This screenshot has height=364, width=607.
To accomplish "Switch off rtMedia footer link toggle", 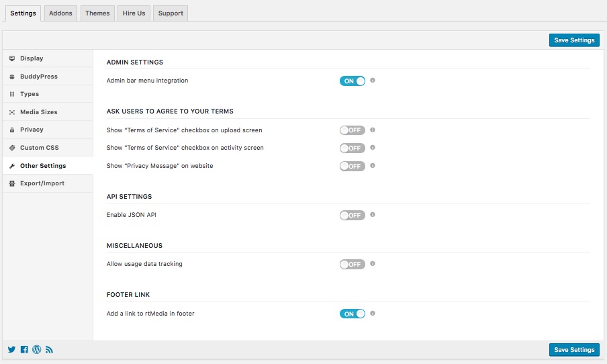I will click(x=353, y=314).
